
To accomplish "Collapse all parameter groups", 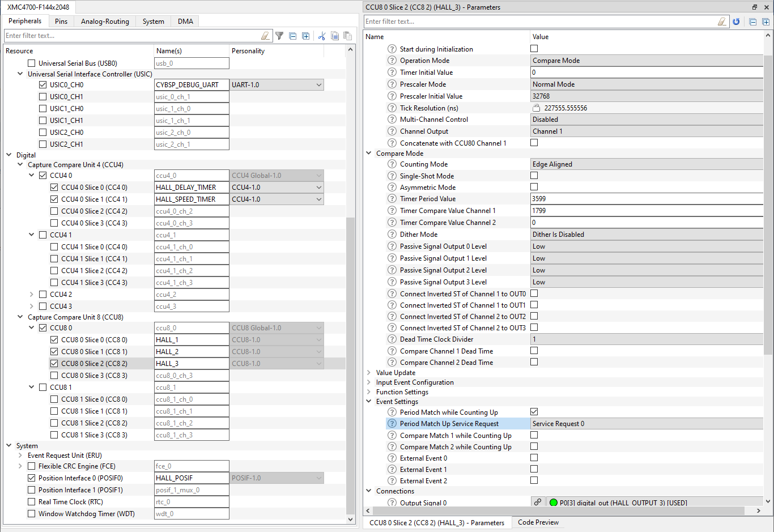I will 753,22.
